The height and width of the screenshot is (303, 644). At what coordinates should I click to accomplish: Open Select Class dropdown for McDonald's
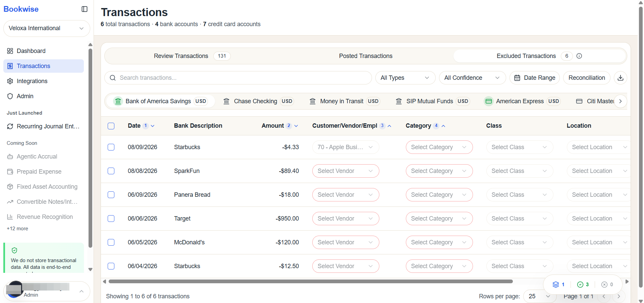(520, 242)
